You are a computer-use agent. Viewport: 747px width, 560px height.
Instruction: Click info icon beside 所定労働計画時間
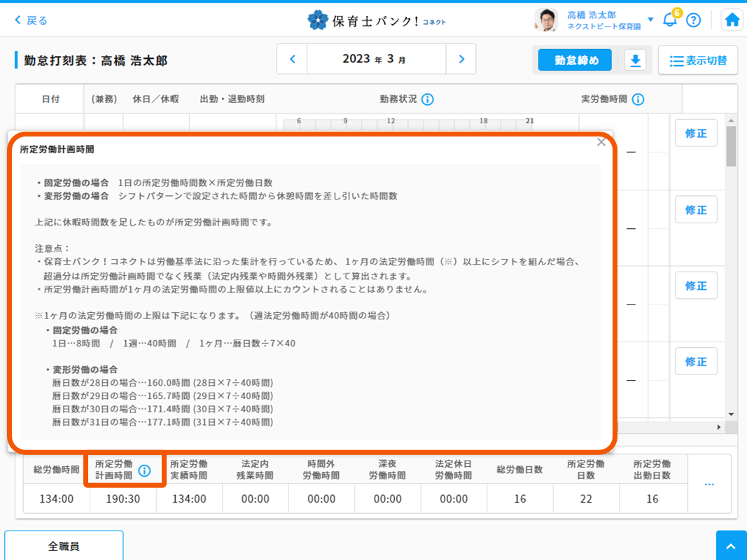click(x=144, y=470)
